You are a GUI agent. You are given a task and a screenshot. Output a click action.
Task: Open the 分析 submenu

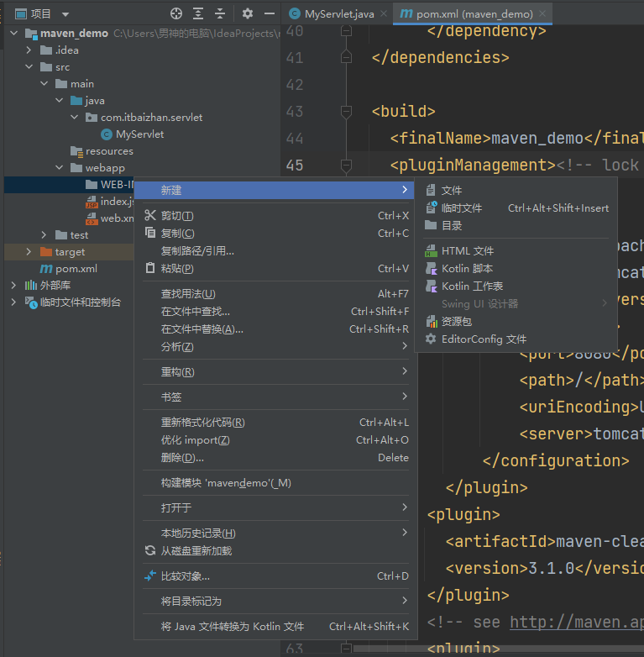click(x=275, y=346)
